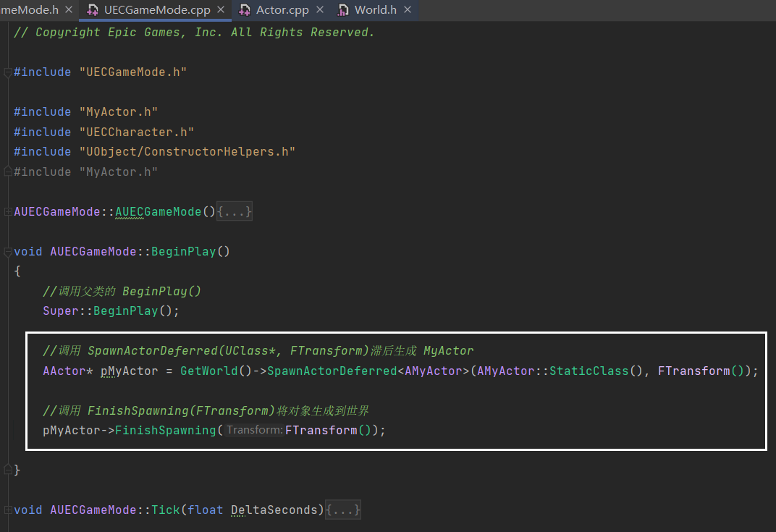Viewport: 776px width, 532px height.
Task: Click the GetWorld() call
Action: coord(216,371)
